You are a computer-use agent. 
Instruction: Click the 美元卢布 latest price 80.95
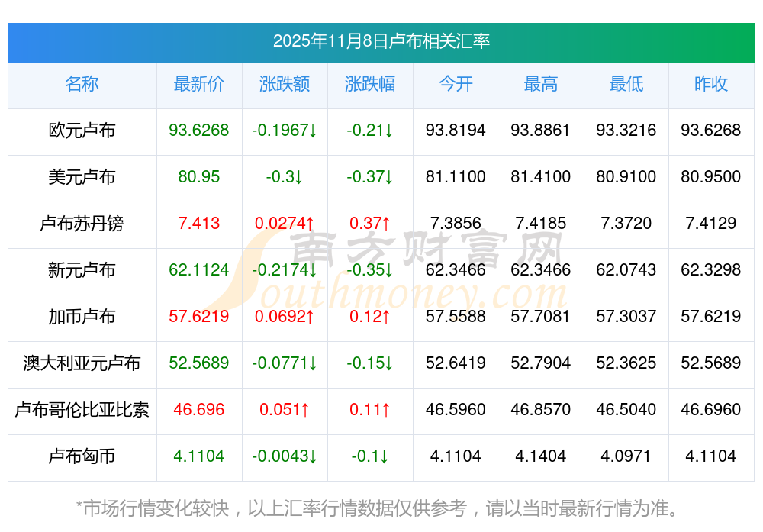pyautogui.click(x=199, y=177)
